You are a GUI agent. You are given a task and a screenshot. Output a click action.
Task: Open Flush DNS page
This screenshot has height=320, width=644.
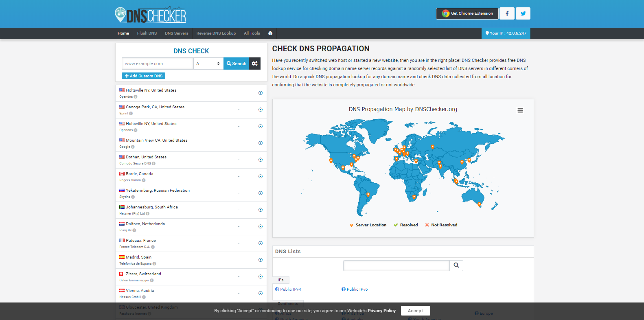[x=147, y=33]
